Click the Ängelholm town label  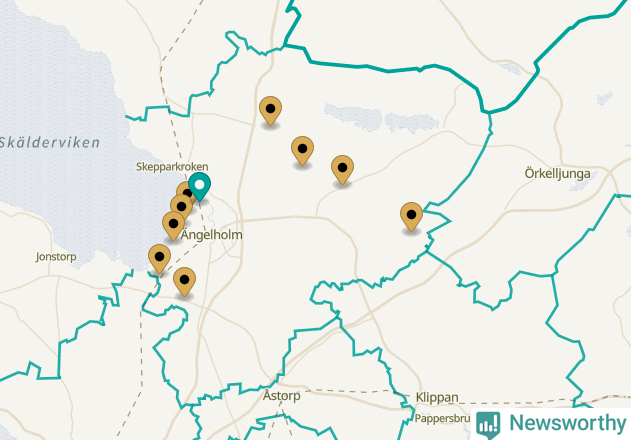pos(212,235)
